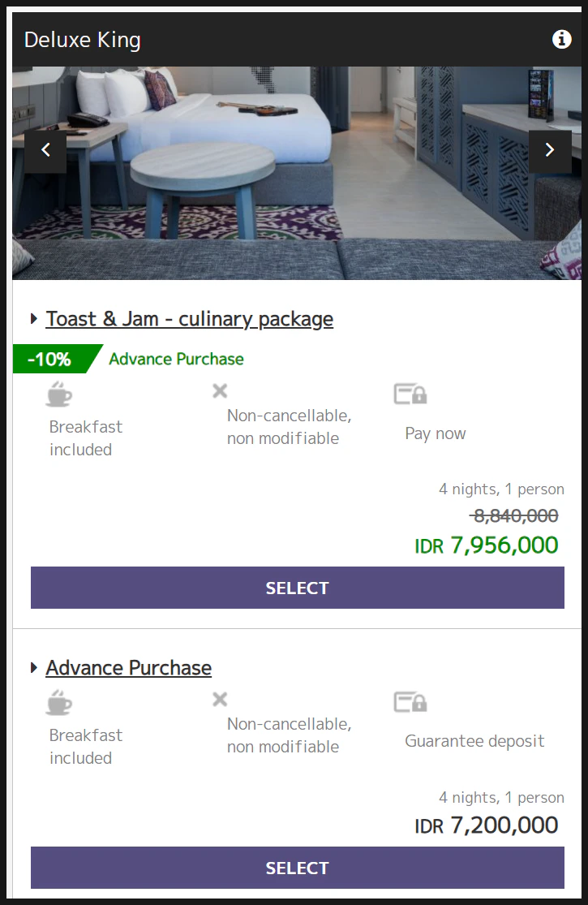Expand Advance Purchase rate details arrow
Viewport: 588px width, 905px height.
(x=34, y=668)
